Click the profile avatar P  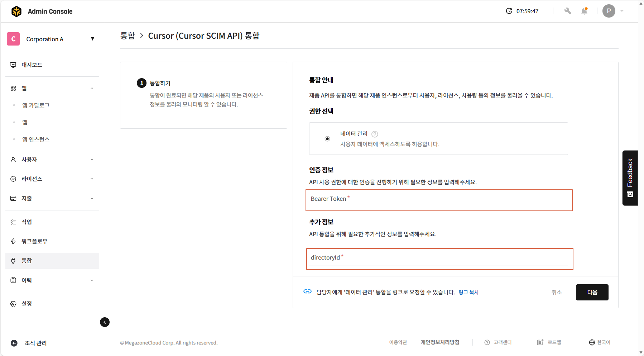(x=609, y=11)
